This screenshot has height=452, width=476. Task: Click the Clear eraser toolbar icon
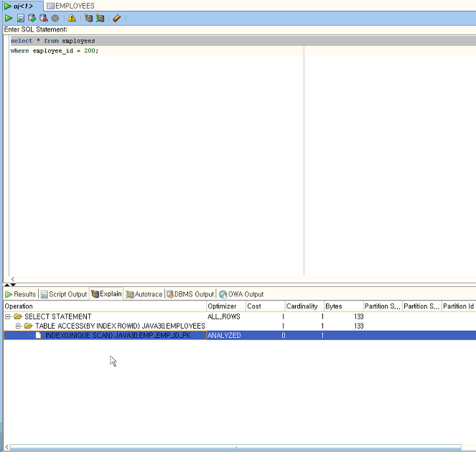[x=116, y=19]
